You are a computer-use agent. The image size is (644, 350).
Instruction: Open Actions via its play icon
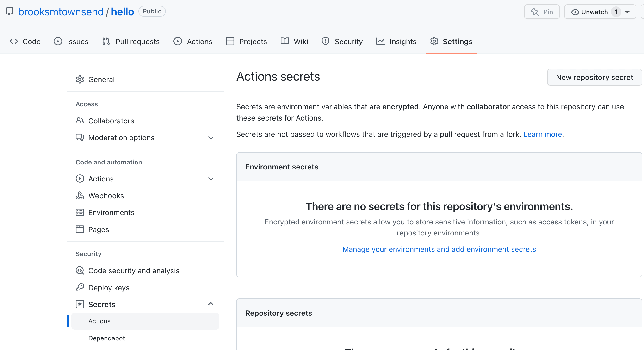pyautogui.click(x=178, y=42)
